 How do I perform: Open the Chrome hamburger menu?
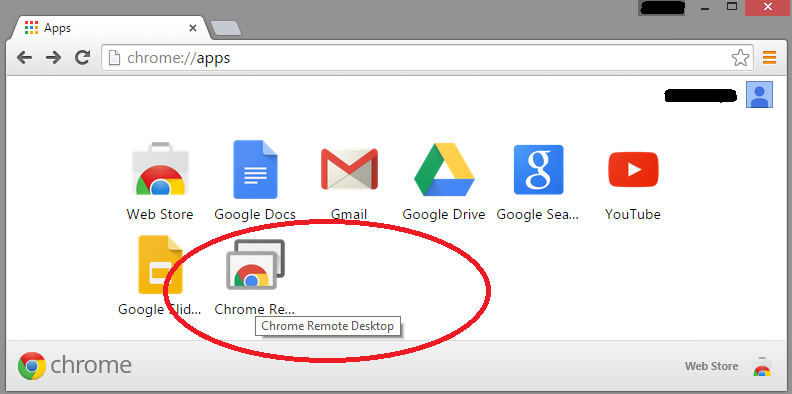pos(769,58)
